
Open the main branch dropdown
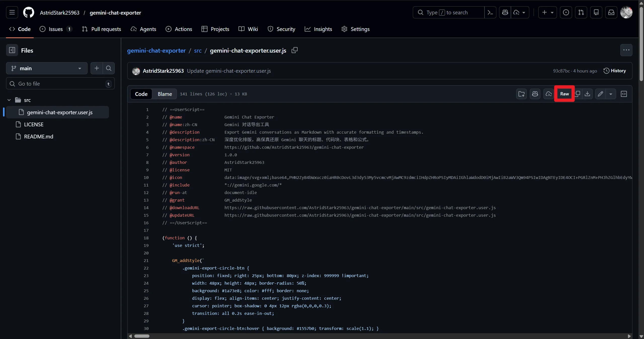47,68
